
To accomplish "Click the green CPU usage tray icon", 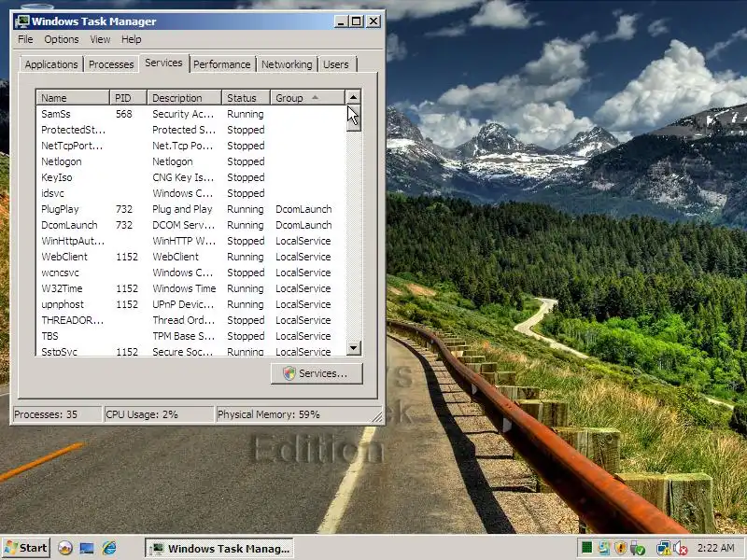I will tap(587, 548).
